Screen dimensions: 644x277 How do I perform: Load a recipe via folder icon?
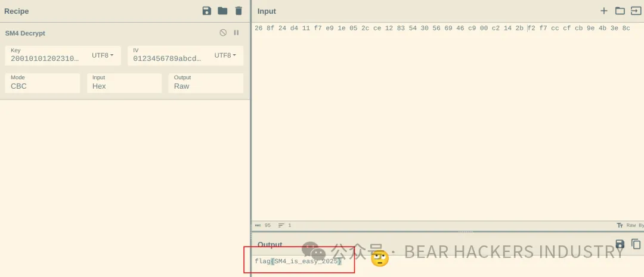pyautogui.click(x=222, y=11)
